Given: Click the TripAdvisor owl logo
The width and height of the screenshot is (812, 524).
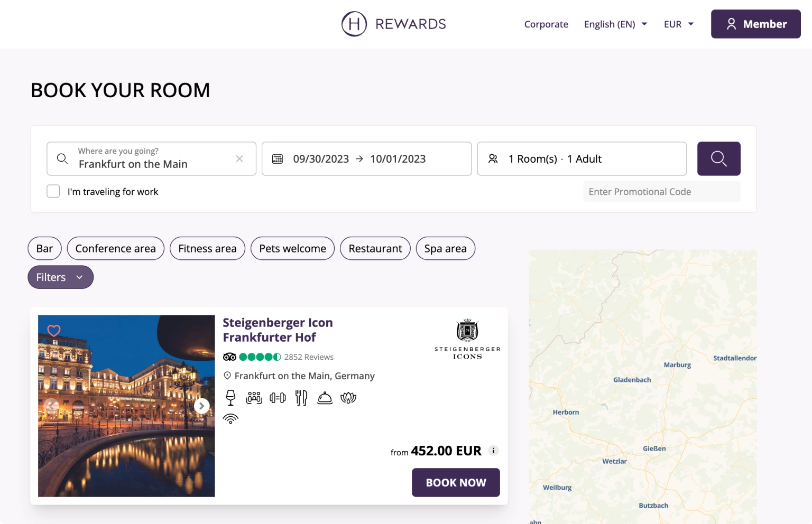Looking at the screenshot, I should coord(229,357).
